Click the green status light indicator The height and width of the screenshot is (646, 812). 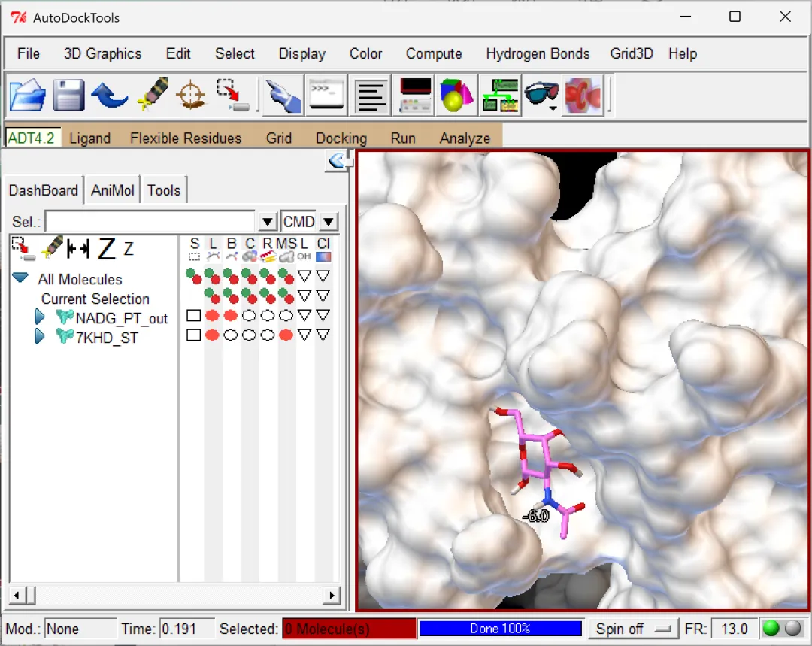point(771,629)
